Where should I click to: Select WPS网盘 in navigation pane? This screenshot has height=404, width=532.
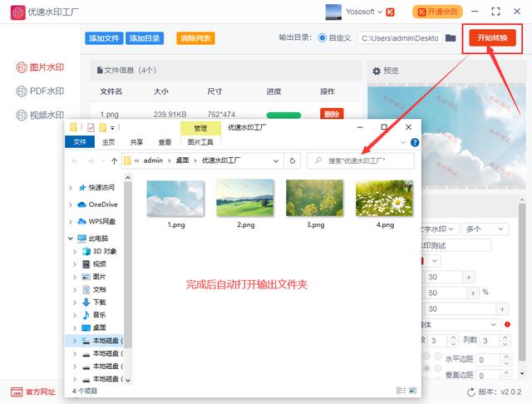coord(96,221)
